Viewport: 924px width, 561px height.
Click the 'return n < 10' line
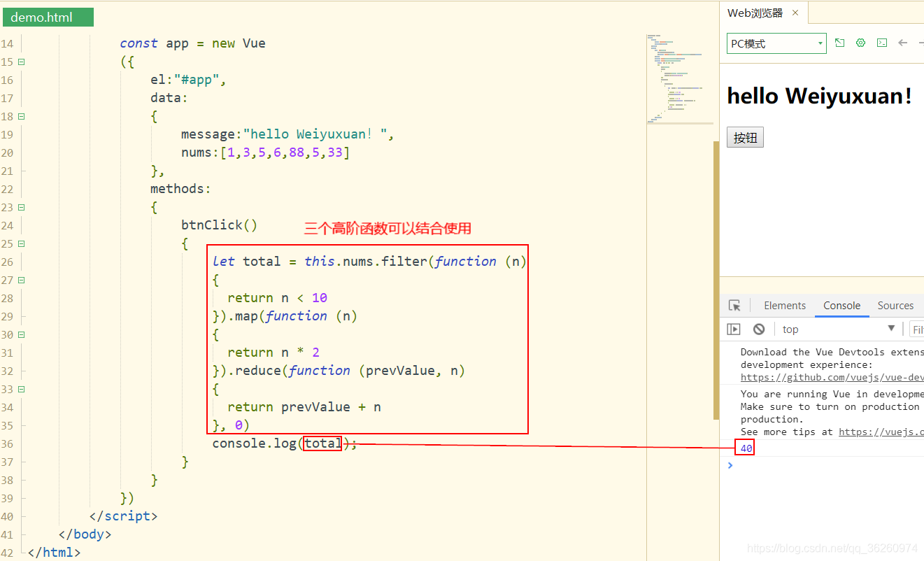(278, 298)
